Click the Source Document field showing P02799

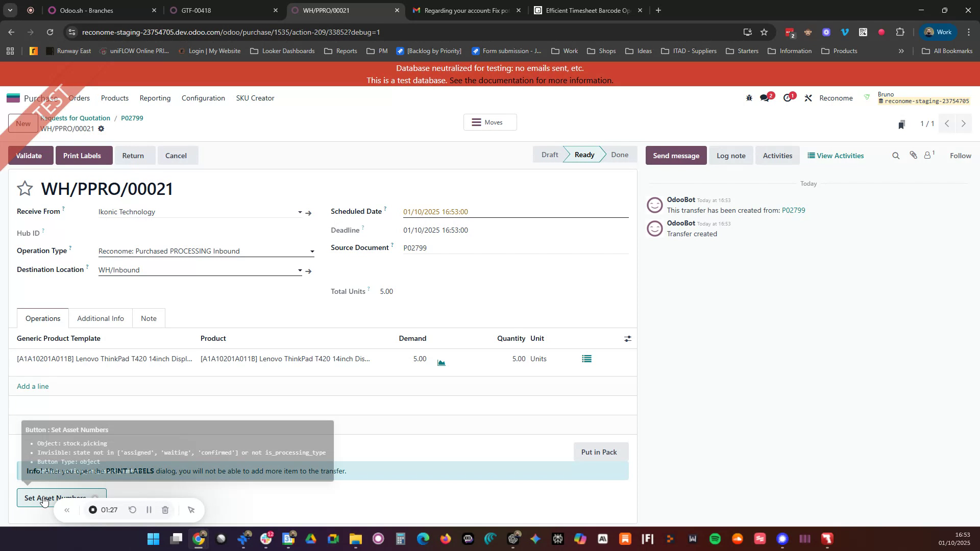[459, 248]
